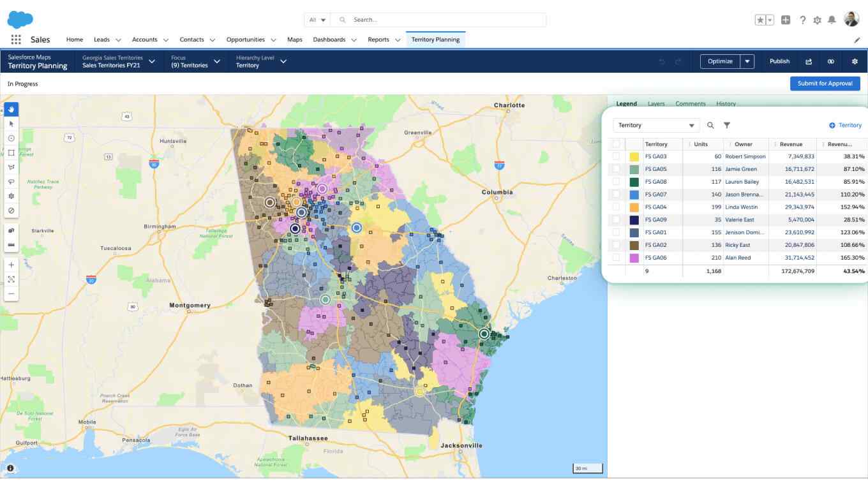Image resolution: width=868 pixels, height=488 pixels.
Task: Edit navigation bar with pencil icon
Action: point(857,40)
